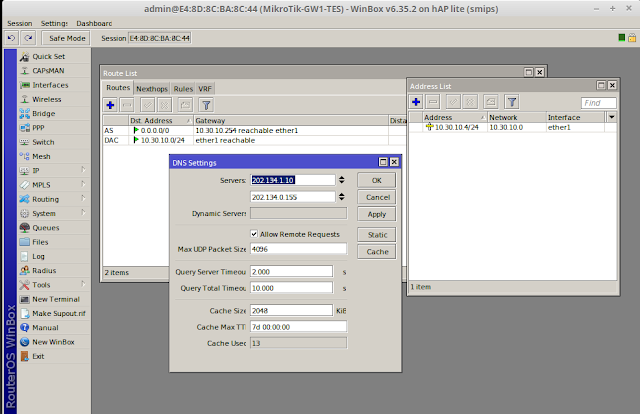The height and width of the screenshot is (414, 640).
Task: Click the up/down arrows beside server 202.134.1.10
Action: [x=342, y=180]
